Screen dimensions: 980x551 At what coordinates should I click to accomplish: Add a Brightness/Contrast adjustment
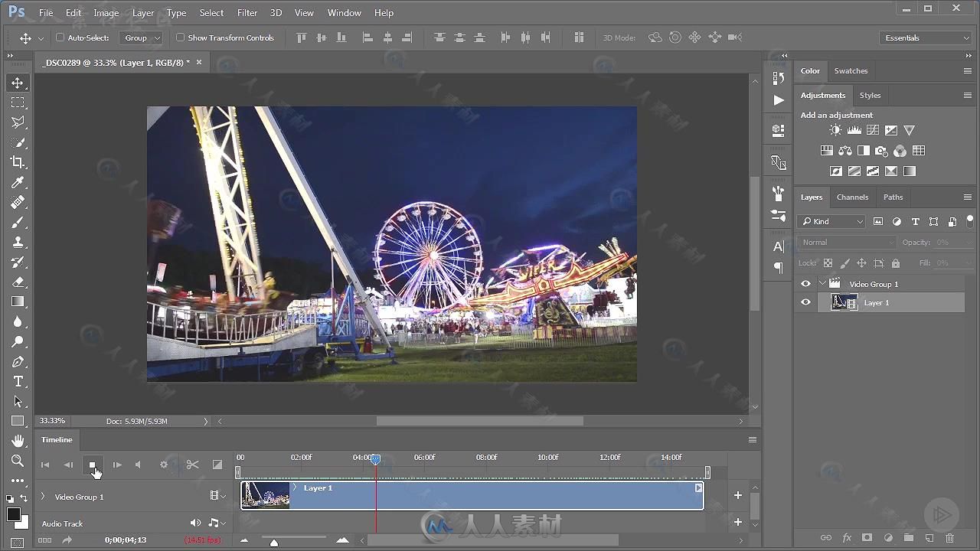835,130
